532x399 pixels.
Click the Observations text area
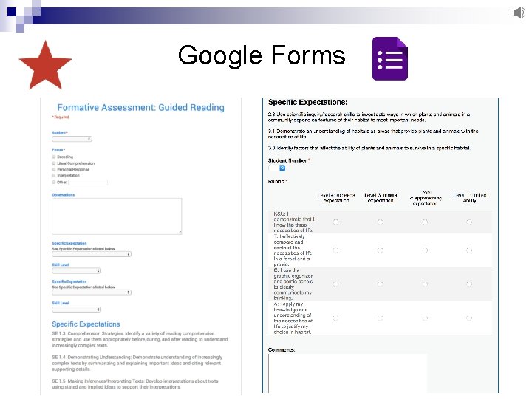tap(117, 216)
